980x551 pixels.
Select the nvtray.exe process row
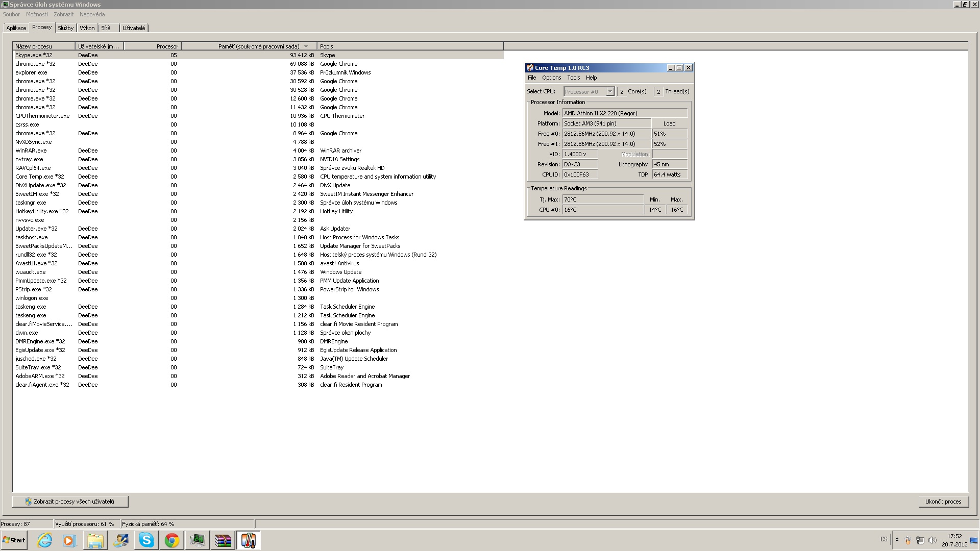click(258, 159)
